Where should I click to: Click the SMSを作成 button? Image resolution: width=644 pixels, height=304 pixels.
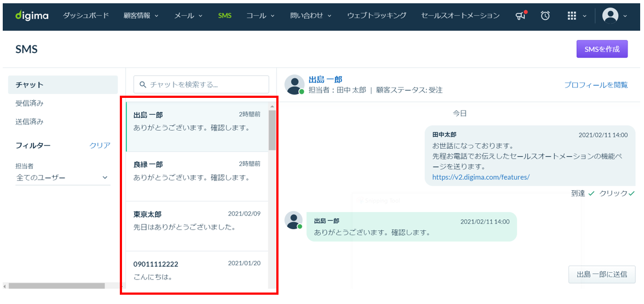click(x=602, y=49)
